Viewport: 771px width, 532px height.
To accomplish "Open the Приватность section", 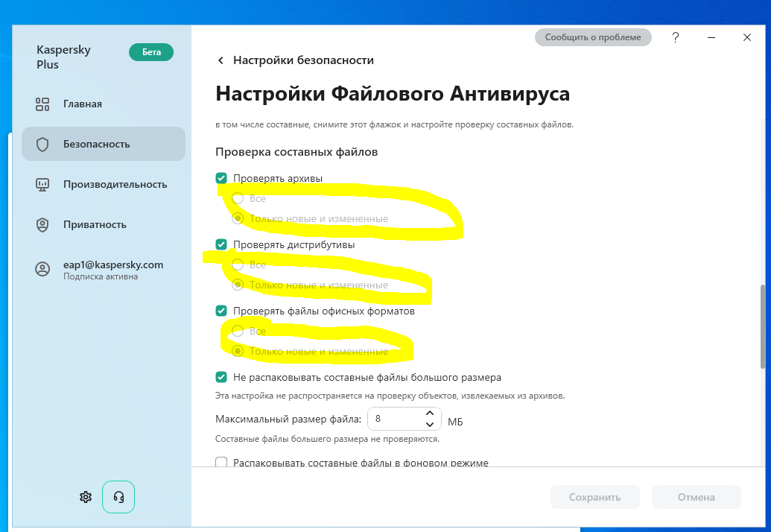I will point(104,225).
